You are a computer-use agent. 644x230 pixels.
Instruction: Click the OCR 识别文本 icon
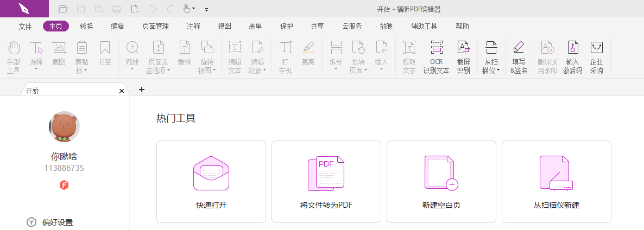pyautogui.click(x=436, y=57)
